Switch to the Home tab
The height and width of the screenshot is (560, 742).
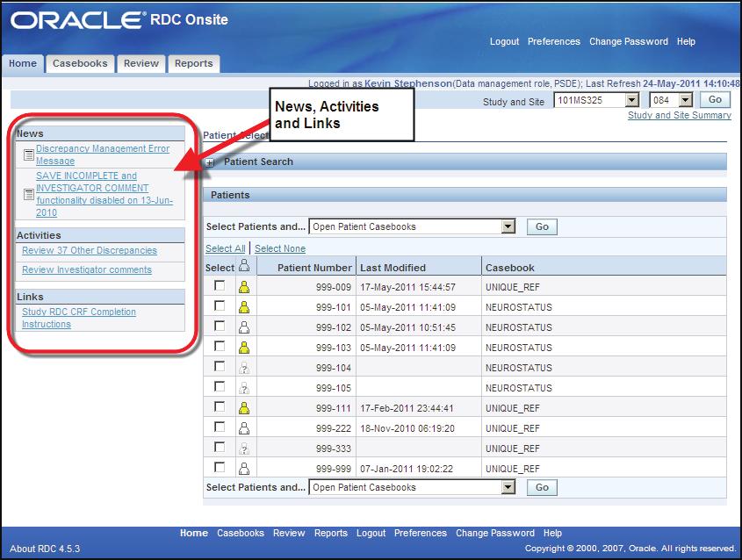(x=23, y=63)
